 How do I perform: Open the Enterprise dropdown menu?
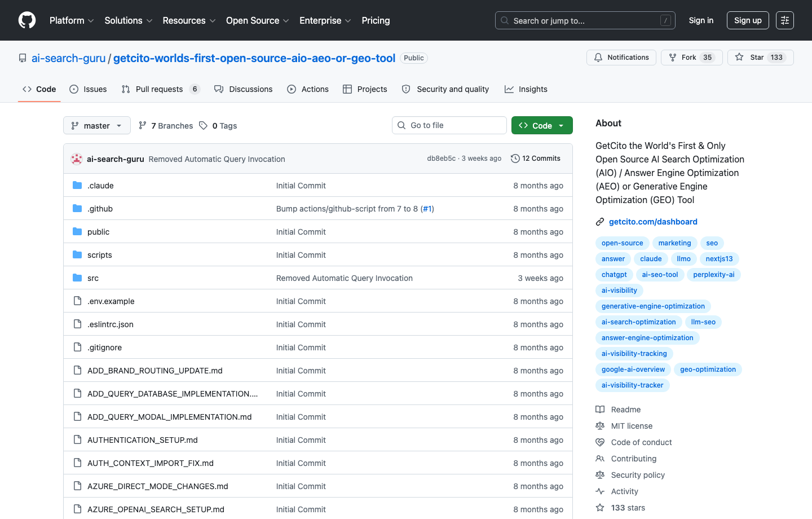325,20
